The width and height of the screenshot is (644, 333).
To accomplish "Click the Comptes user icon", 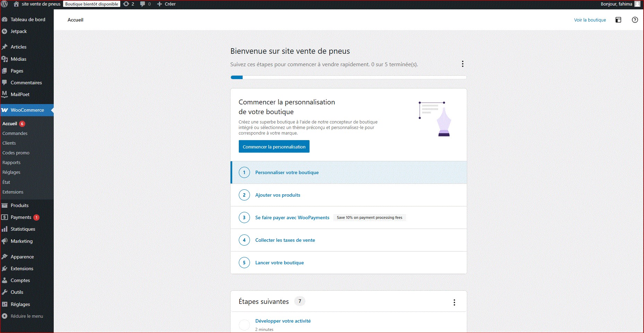I will tap(5, 280).
